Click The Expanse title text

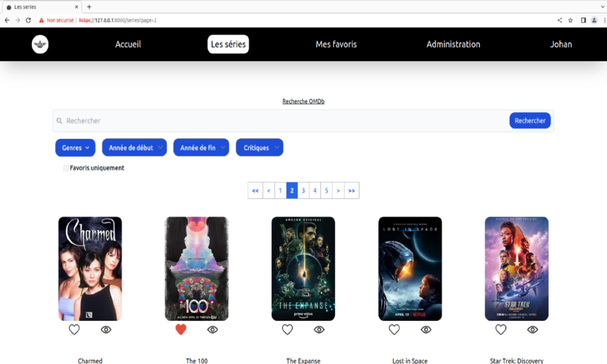click(x=303, y=361)
